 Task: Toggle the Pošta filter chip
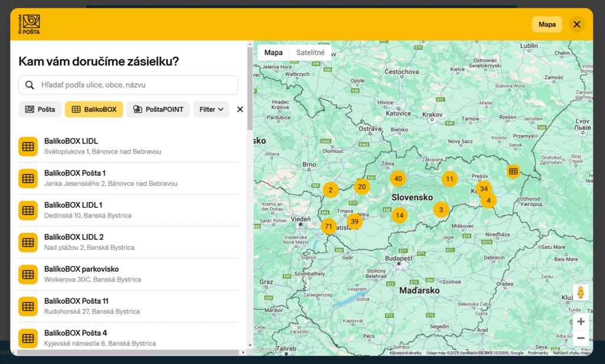pyautogui.click(x=40, y=109)
